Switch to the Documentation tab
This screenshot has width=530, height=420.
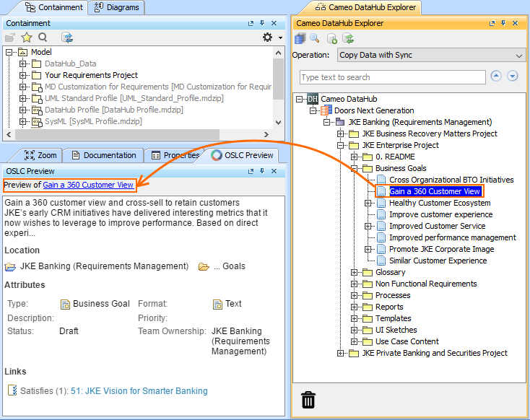104,155
